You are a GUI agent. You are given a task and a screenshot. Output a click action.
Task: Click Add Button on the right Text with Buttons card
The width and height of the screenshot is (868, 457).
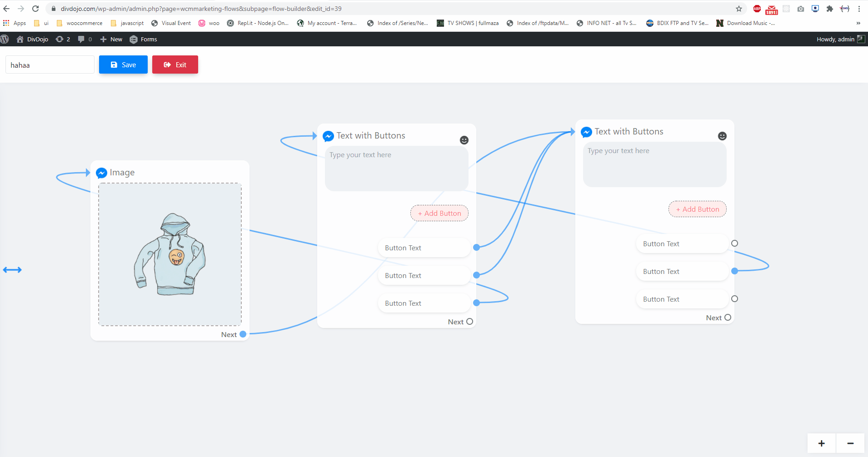coord(697,209)
